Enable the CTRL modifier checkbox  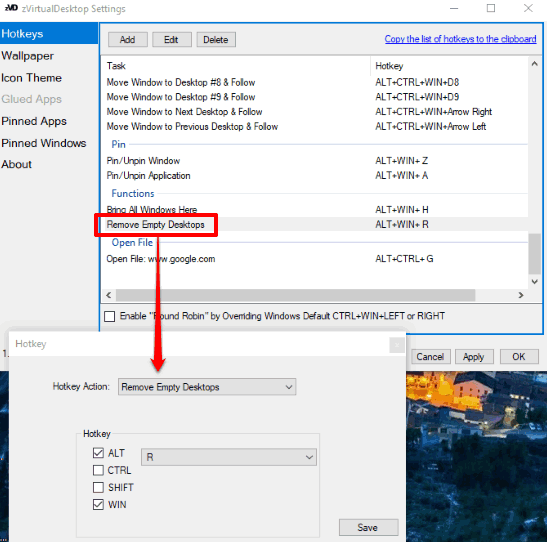98,470
